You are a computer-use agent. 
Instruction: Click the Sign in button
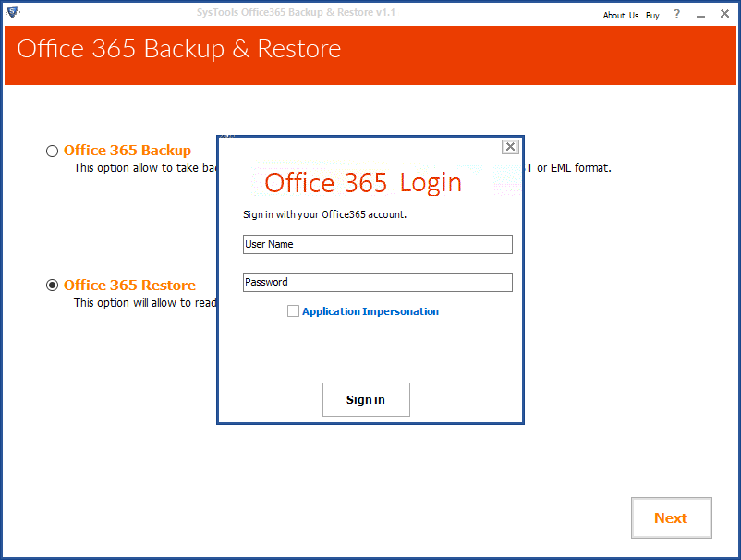point(366,400)
